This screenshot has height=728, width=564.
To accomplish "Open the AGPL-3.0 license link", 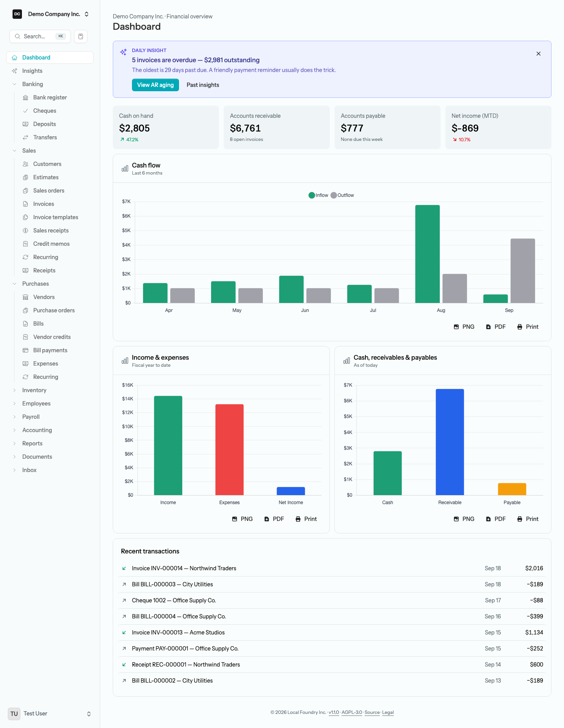I will pos(352,712).
